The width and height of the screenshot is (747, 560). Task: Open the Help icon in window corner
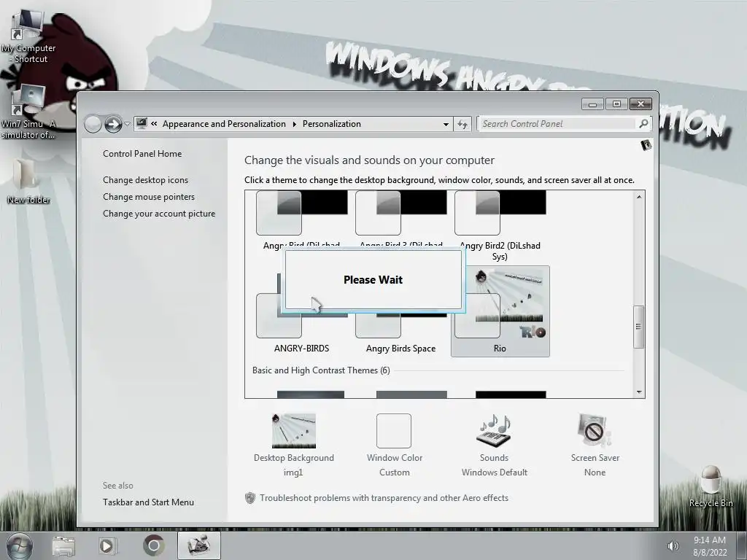click(x=646, y=145)
